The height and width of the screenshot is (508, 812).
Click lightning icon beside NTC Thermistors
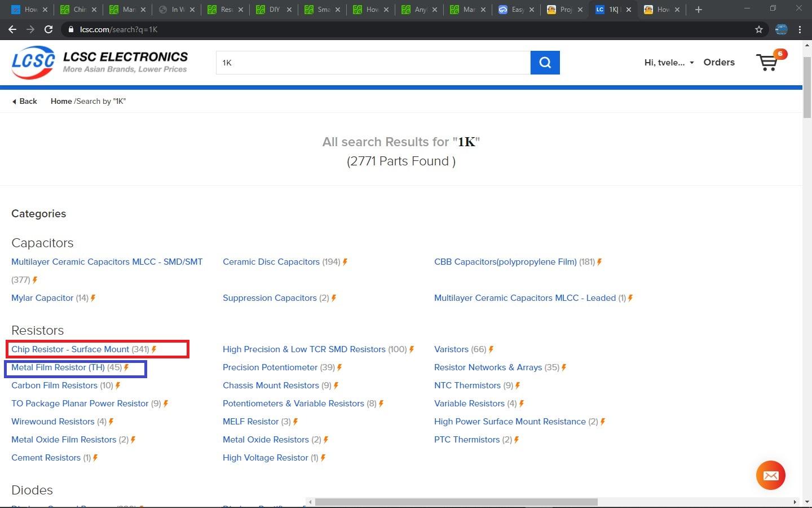[518, 386]
